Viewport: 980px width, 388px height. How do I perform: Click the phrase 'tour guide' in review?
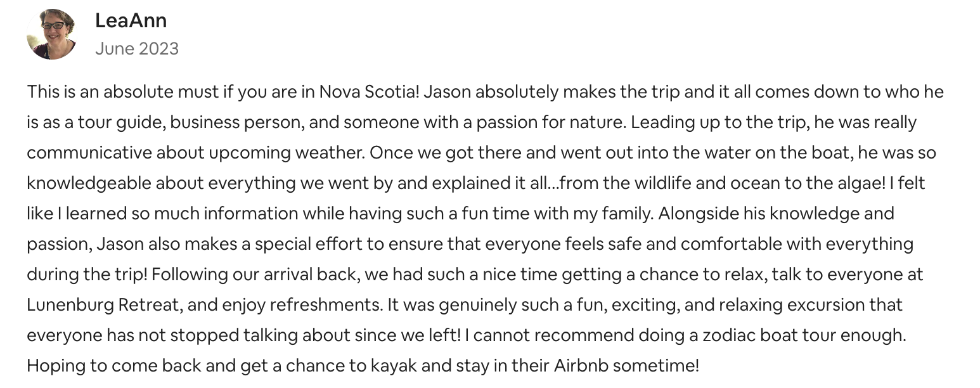coord(113,122)
